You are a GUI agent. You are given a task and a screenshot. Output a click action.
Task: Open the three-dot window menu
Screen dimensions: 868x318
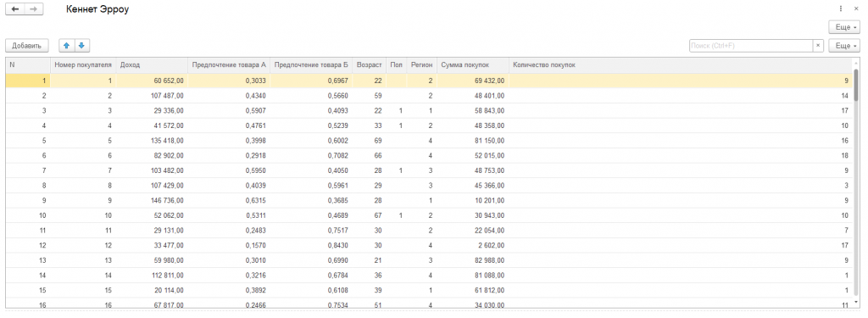coord(840,8)
